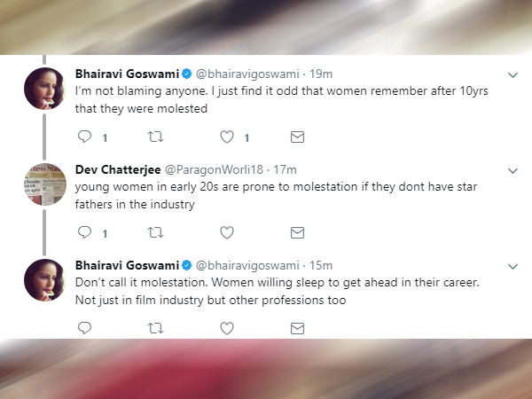Retweet the first Bhairavi Goswami tweet
Screen dimensions: 532x399
point(155,137)
